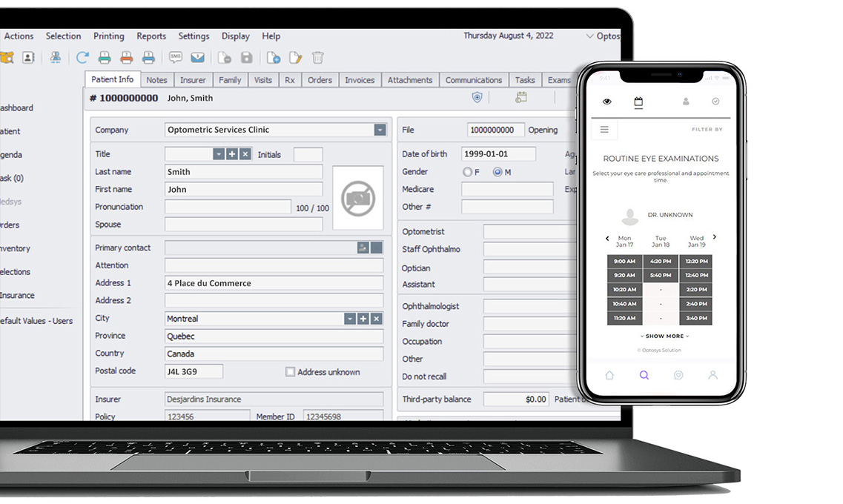Click the Date of birth field
Screen dimensions: 843x504
(498, 153)
